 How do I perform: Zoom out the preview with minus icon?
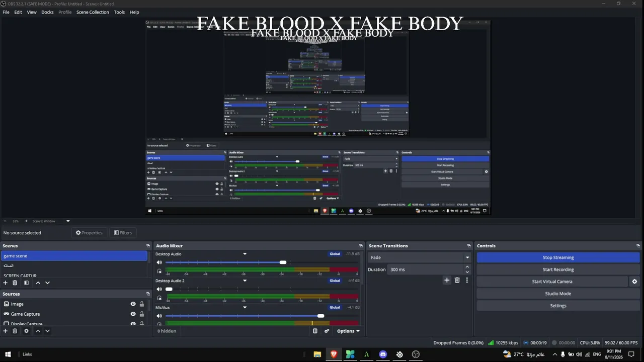coord(5,221)
